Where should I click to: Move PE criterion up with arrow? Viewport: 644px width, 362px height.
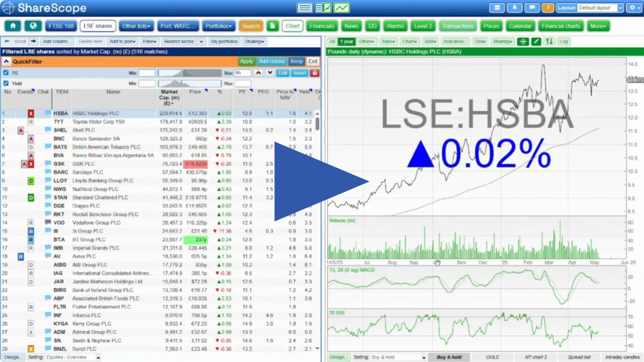258,73
